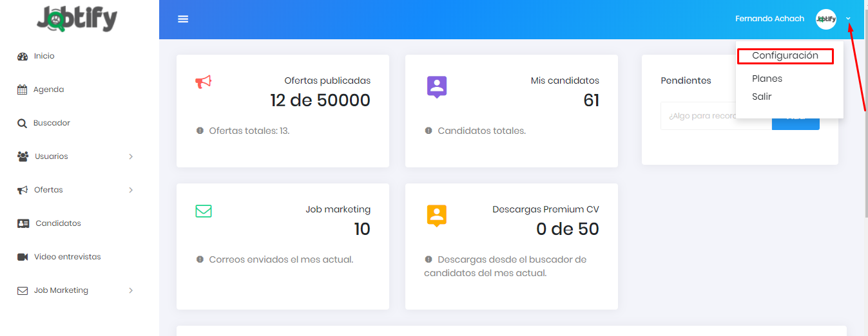The width and height of the screenshot is (868, 336).
Task: Click the Agenda calendar icon
Action: point(22,90)
